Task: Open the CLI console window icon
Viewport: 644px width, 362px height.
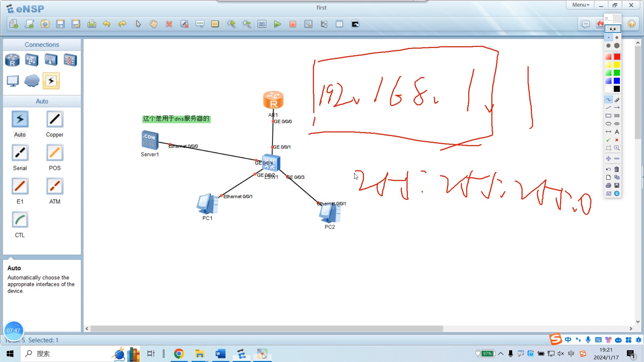Action: click(x=355, y=24)
